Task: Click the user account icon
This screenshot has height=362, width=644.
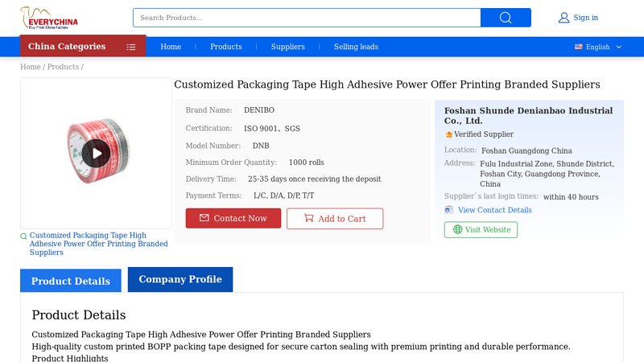Action: coord(564,18)
